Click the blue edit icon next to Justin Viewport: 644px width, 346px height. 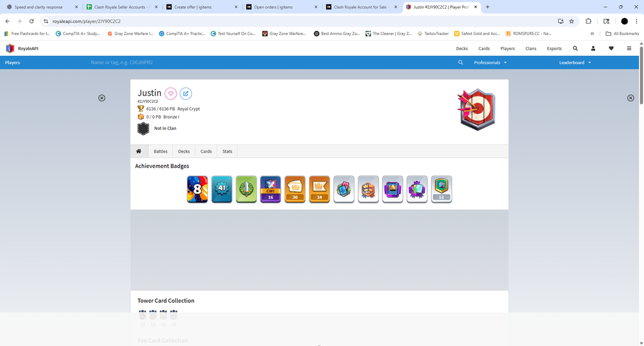click(x=185, y=94)
